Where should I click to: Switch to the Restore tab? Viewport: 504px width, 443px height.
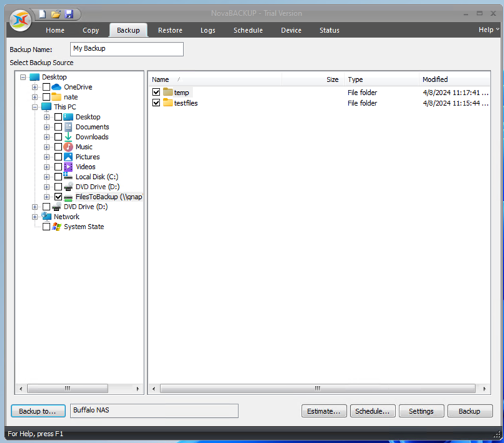click(x=170, y=30)
